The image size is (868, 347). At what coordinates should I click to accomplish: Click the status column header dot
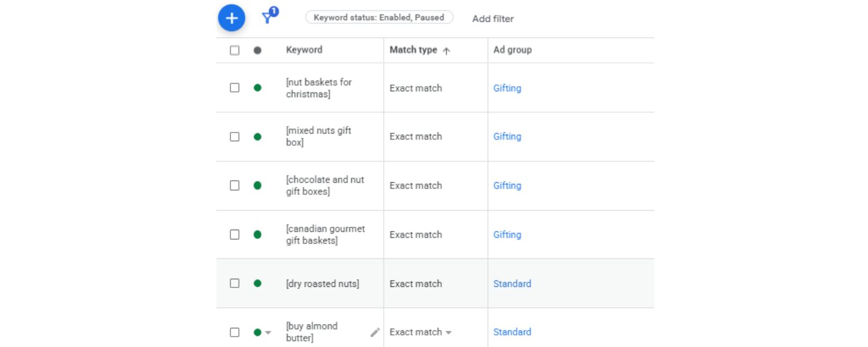pos(258,50)
